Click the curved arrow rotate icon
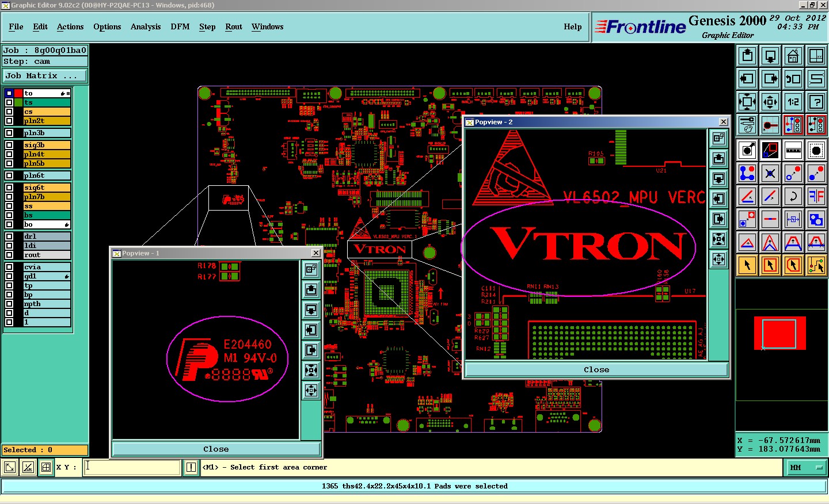Viewport: 829px width, 504px height. point(793,196)
